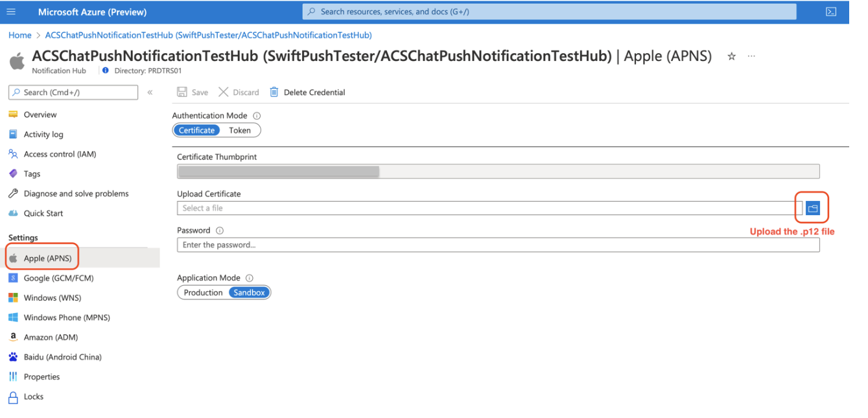The width and height of the screenshot is (868, 418).
Task: Open the ellipsis overflow menu
Action: (x=751, y=56)
